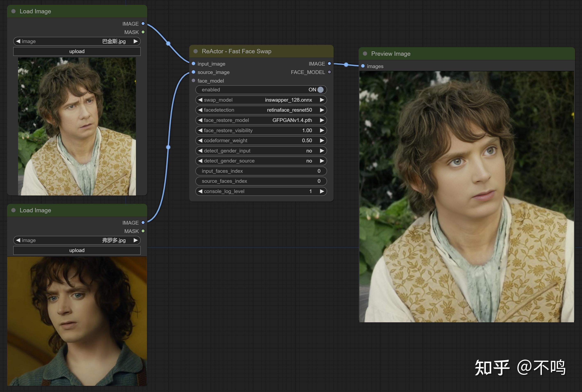Click the FACE_MODEL output socket
Image resolution: width=582 pixels, height=392 pixels.
pos(329,72)
